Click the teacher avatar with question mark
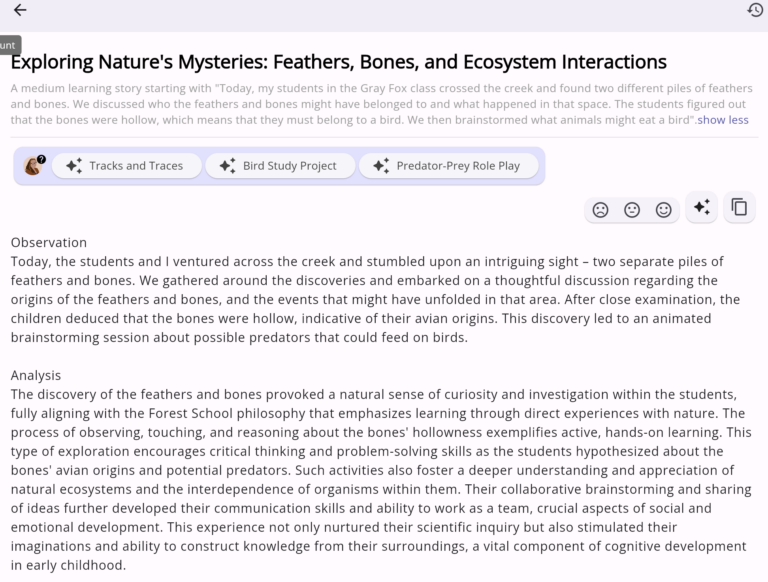Image resolution: width=768 pixels, height=582 pixels. [33, 166]
